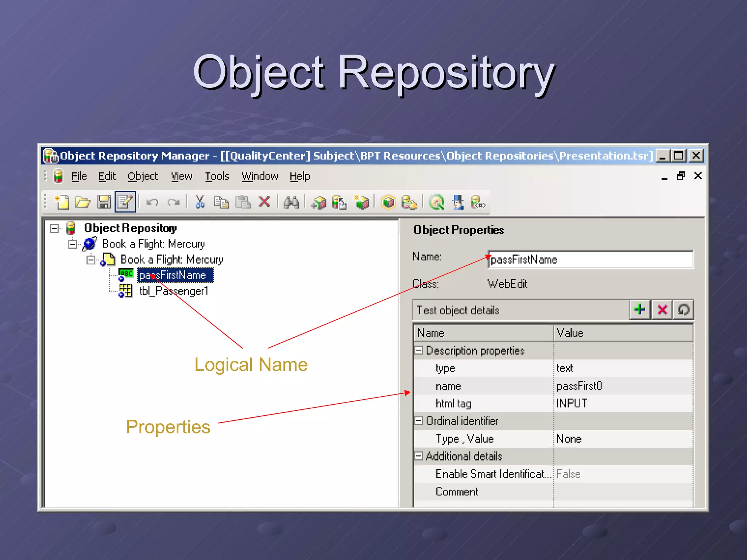The height and width of the screenshot is (560, 747).
Task: Collapse the page-level Book a Flight: Mercury node
Action: tap(91, 260)
